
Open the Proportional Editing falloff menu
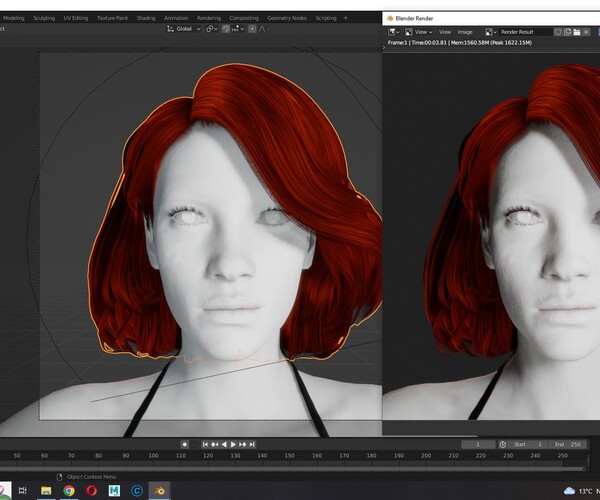pos(264,29)
